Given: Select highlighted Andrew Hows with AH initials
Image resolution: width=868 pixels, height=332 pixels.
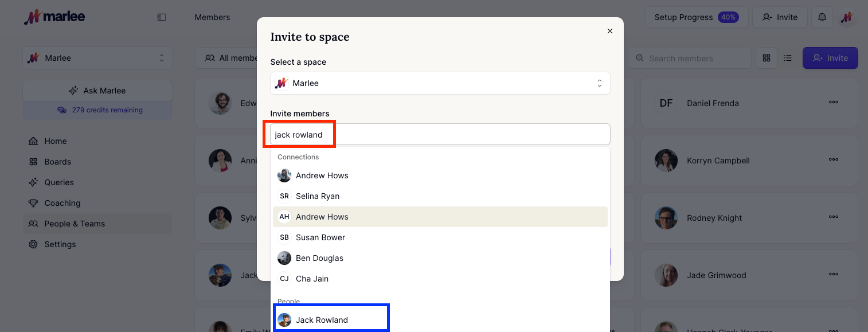Looking at the screenshot, I should pyautogui.click(x=440, y=217).
